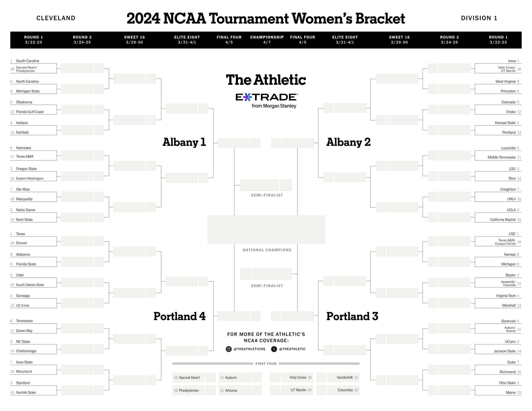Select Iowa, the Albany 2 top seed
This screenshot has width=532, height=411.
(512, 61)
